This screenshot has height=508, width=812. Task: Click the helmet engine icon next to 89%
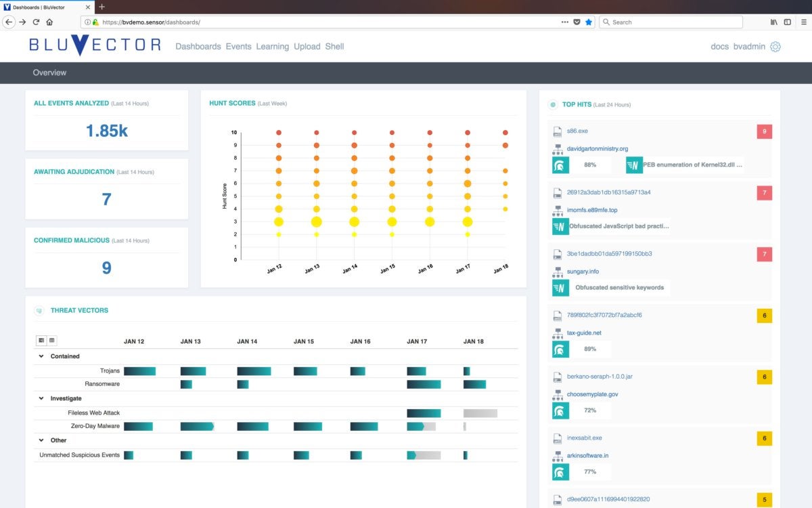click(x=560, y=349)
